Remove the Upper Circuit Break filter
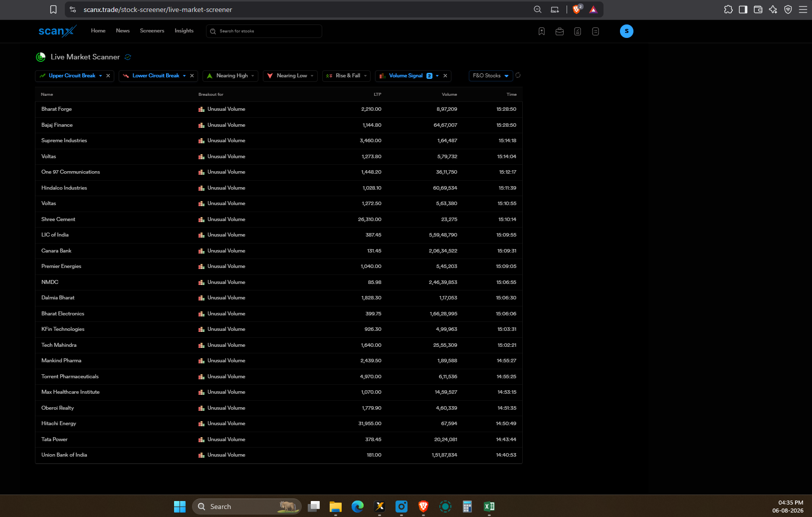The height and width of the screenshot is (517, 812). tap(108, 76)
